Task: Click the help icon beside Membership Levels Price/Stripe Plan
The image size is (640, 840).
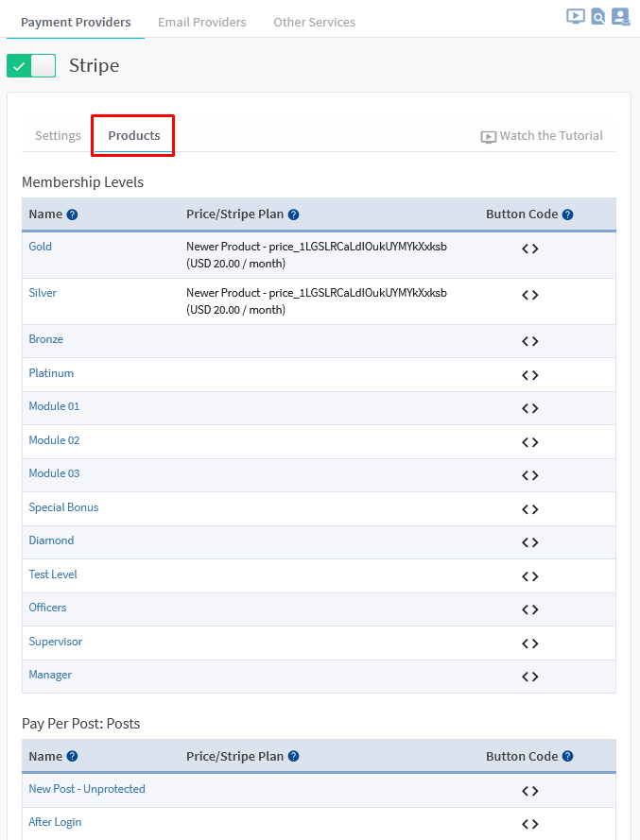Action: 293,214
